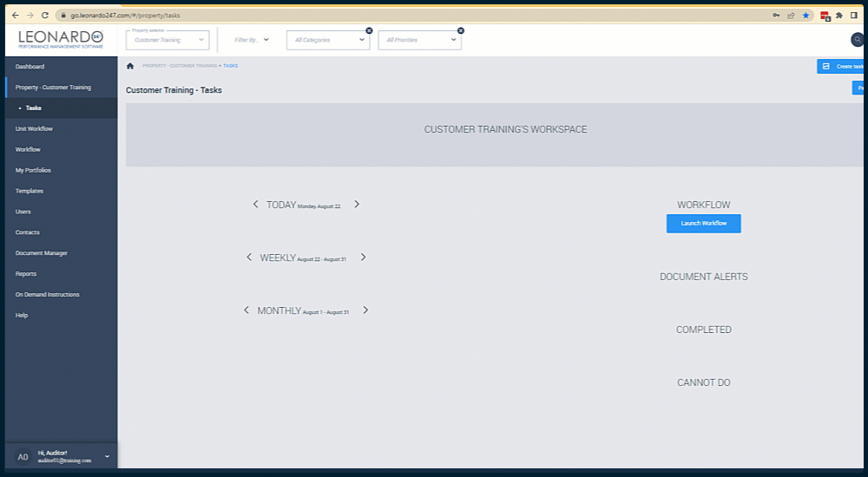Open the Filter By dropdown
The height and width of the screenshot is (477, 868).
(252, 40)
